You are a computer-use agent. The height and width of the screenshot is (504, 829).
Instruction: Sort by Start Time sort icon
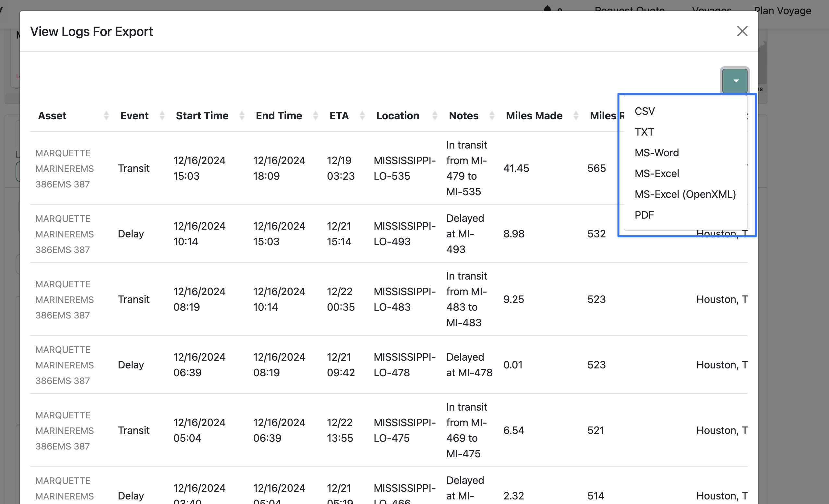(242, 116)
